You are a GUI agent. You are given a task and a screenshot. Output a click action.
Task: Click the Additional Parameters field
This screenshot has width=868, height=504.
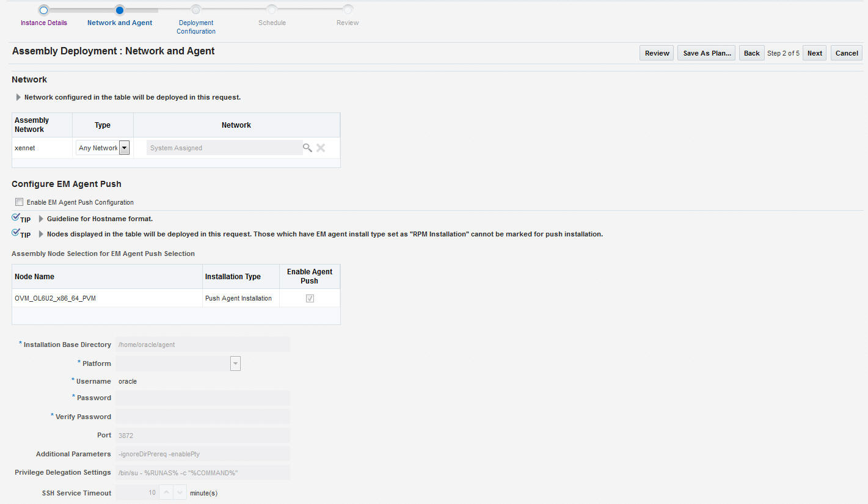203,454
